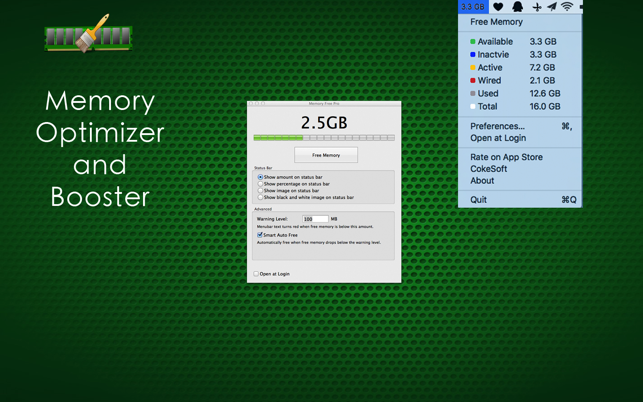Click the heart icon in the menu bar
The image size is (643, 402).
[x=498, y=7]
